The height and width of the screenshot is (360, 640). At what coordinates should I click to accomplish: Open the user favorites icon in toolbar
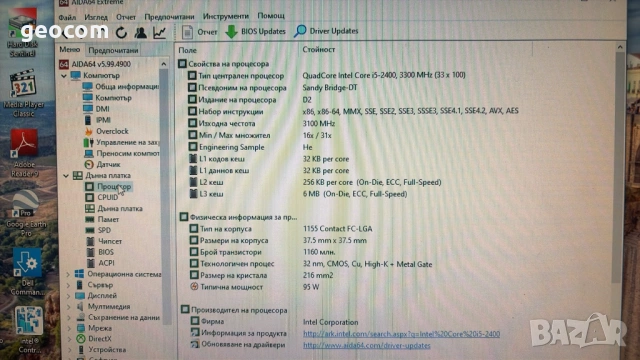click(x=140, y=32)
